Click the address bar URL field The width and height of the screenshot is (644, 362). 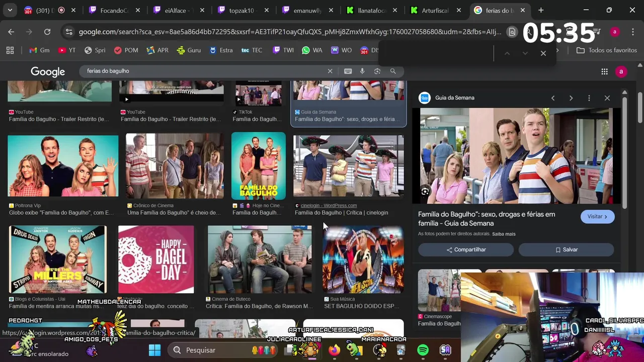coord(289,32)
